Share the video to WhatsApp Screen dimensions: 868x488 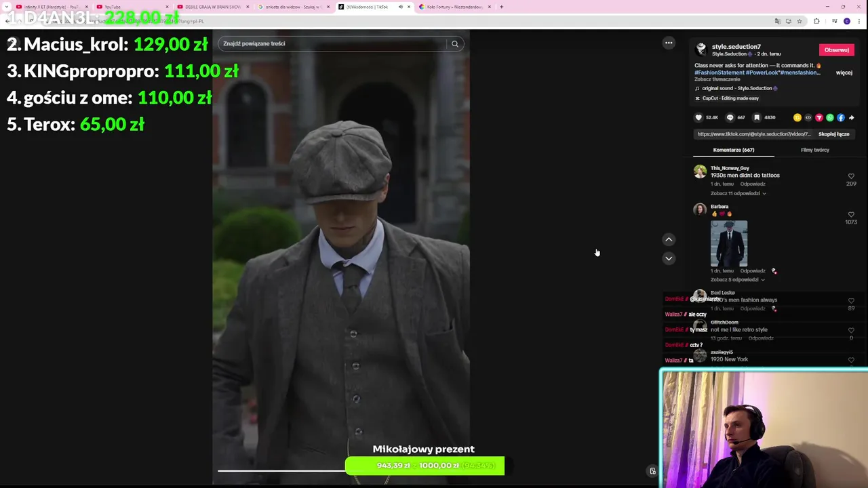tap(830, 117)
